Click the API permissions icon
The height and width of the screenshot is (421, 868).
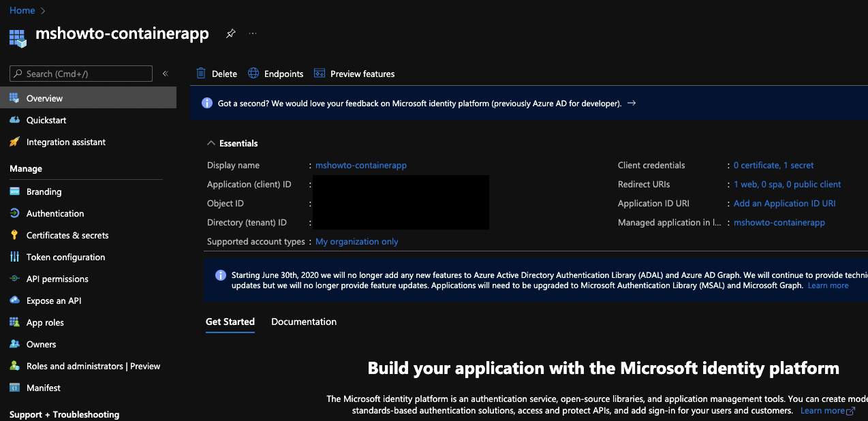[x=14, y=279]
